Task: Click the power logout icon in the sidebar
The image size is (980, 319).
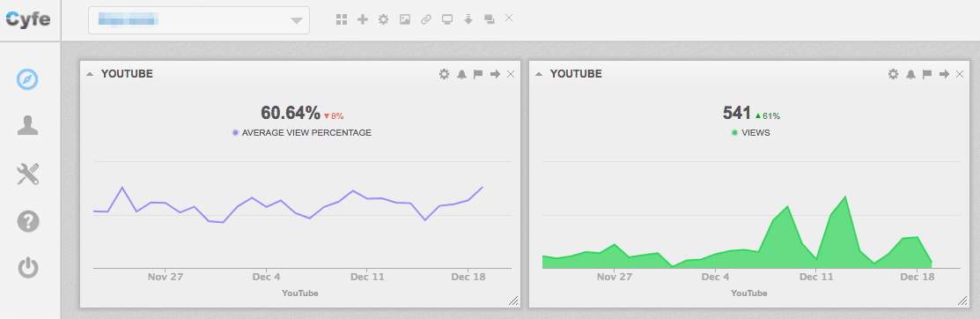Action: point(27,269)
